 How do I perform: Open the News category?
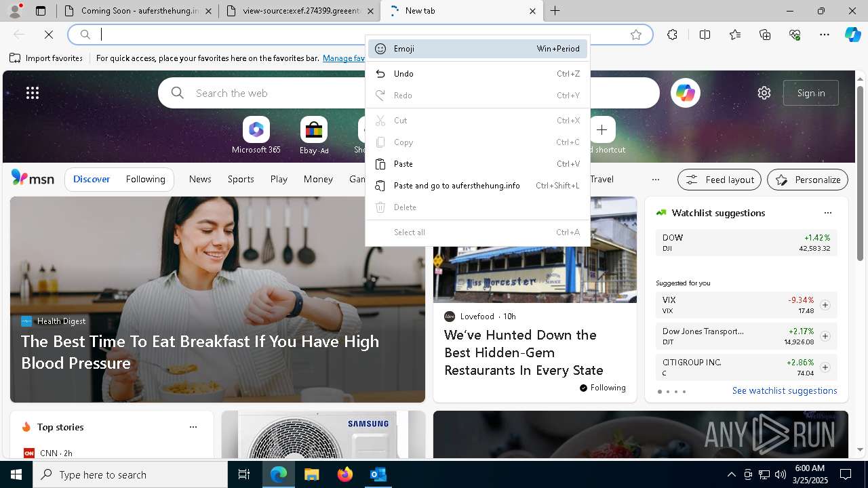click(x=200, y=179)
